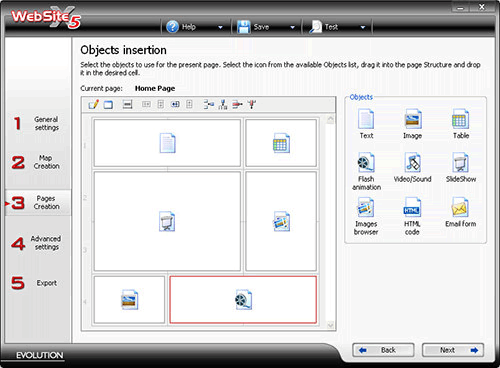Open the Help dropdown arrow
Viewport: 500px width, 368px height.
tap(220, 27)
